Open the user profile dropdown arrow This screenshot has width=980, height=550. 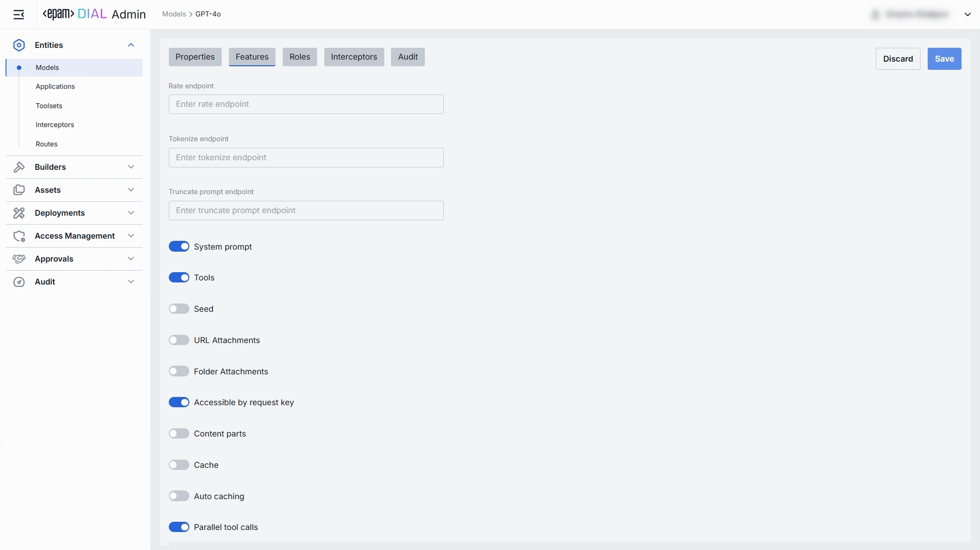pos(967,14)
